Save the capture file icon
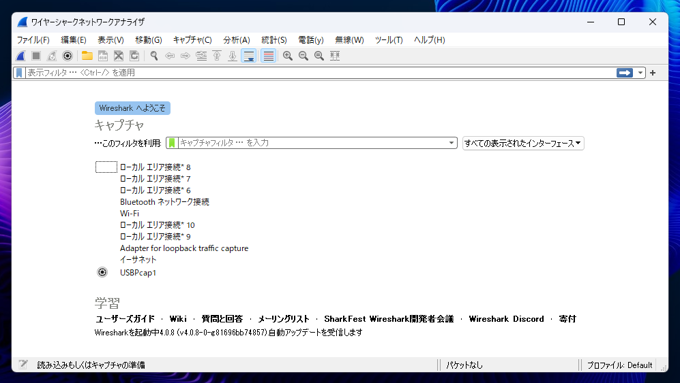Screen dimensions: 680x383 (103, 56)
